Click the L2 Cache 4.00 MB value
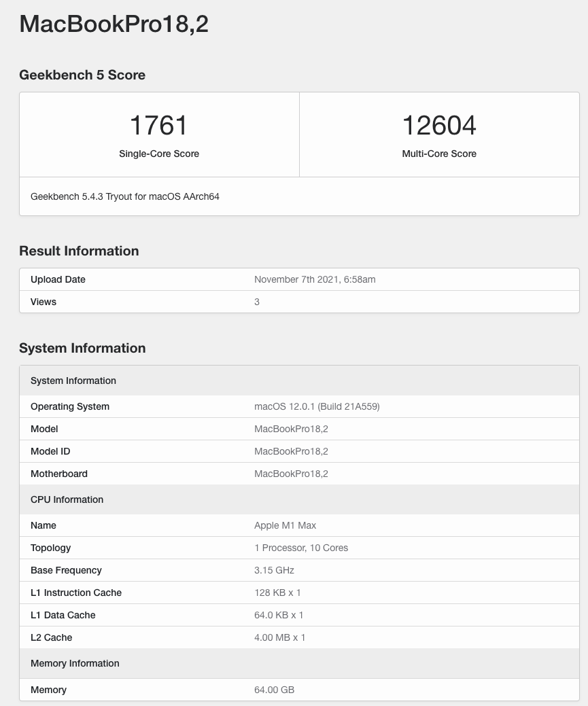 pos(279,637)
